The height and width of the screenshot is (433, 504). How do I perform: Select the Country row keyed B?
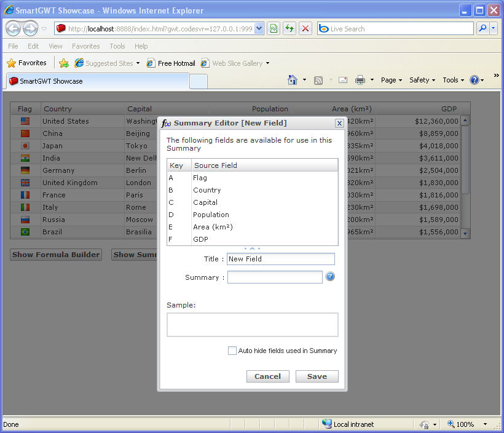click(x=253, y=190)
